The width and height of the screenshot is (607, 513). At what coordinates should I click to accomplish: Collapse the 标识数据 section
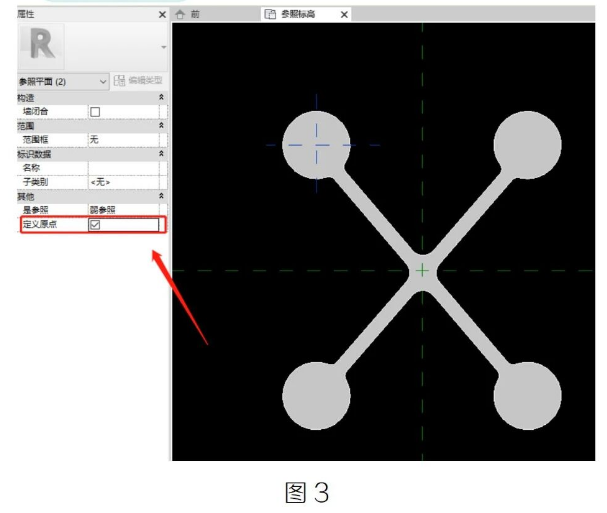coord(161,154)
